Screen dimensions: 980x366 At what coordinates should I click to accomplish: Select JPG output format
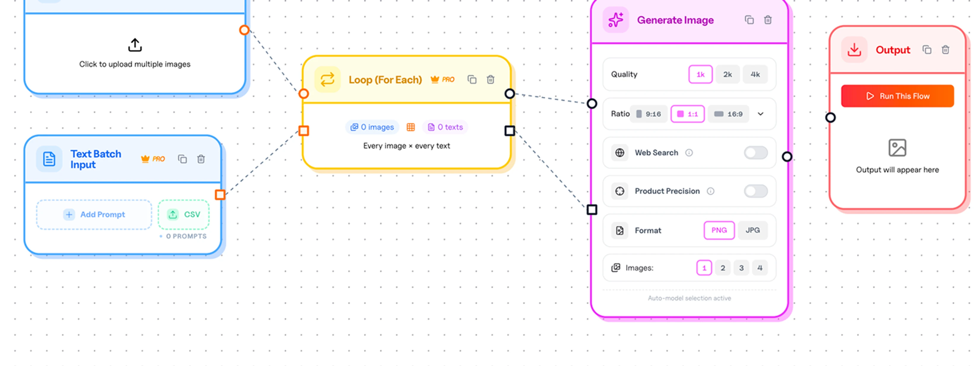(x=753, y=230)
